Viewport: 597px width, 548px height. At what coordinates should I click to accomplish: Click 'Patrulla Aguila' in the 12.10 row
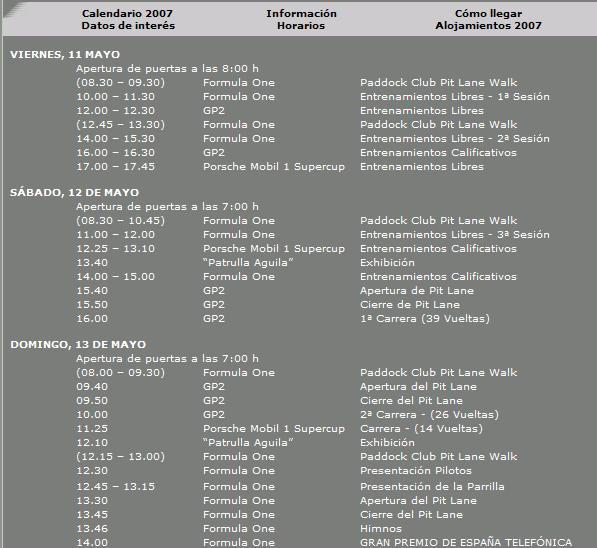pos(248,443)
